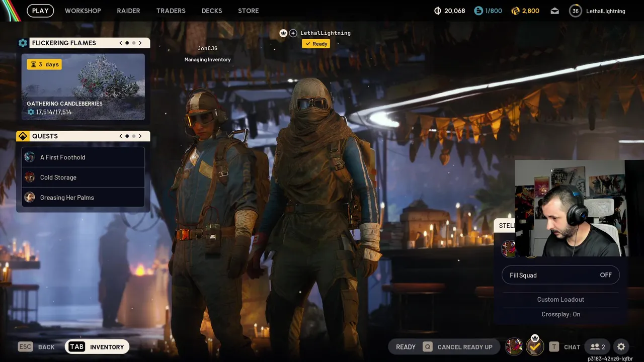Screen dimensions: 644x362
Task: Go to previous Flickering Flames page arrow
Action: 121,43
